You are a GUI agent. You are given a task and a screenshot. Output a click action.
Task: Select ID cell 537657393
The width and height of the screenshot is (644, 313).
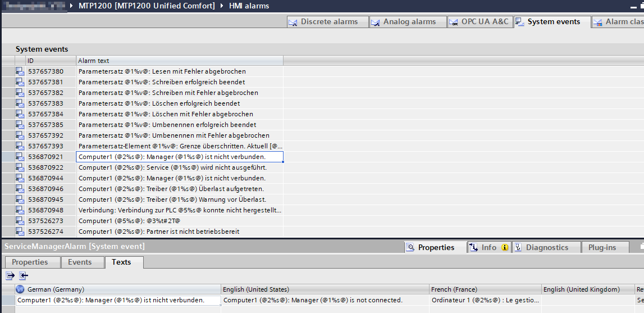tap(51, 146)
